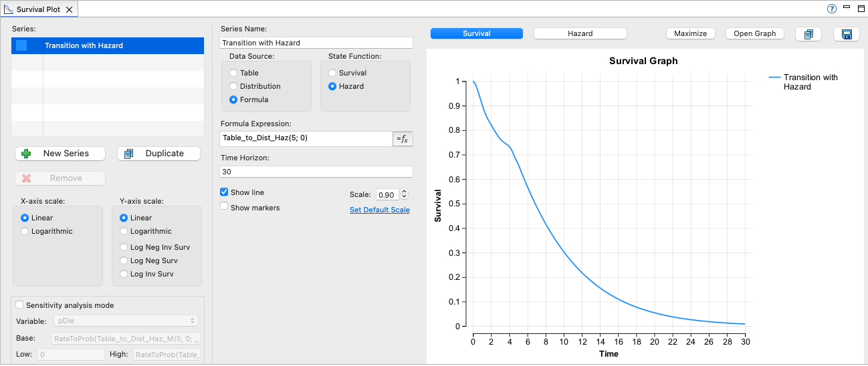Click the New Series button
This screenshot has width=868, height=366.
61,154
